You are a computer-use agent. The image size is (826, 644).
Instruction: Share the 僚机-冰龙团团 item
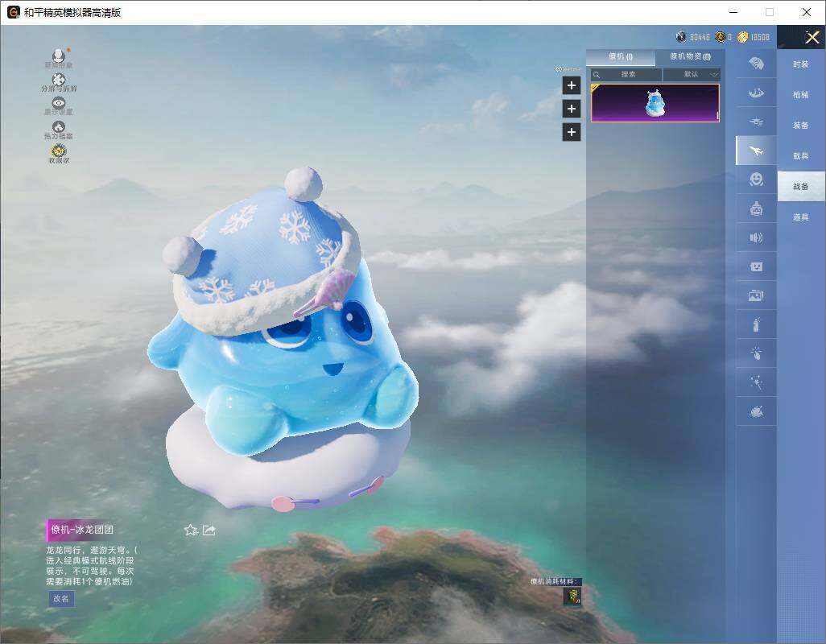(x=209, y=530)
